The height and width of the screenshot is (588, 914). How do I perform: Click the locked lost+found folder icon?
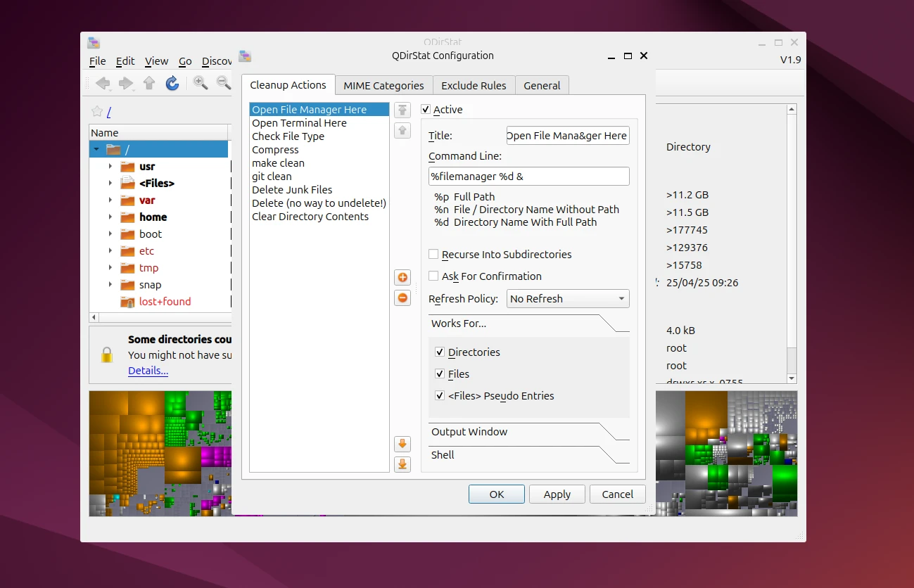tap(127, 302)
